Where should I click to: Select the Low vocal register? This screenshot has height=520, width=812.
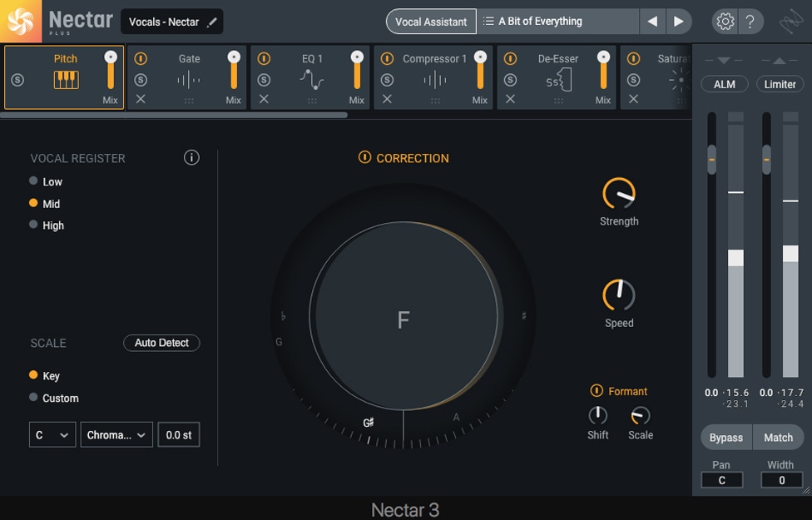(33, 181)
